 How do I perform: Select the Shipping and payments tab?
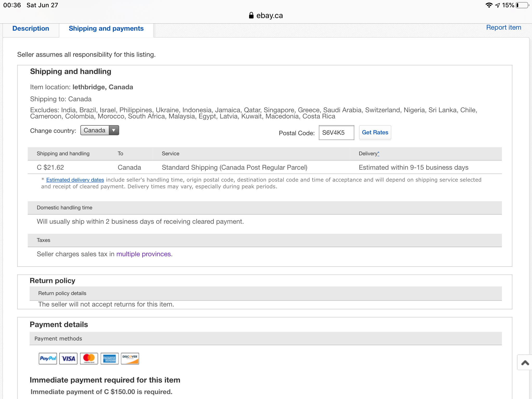pyautogui.click(x=106, y=29)
